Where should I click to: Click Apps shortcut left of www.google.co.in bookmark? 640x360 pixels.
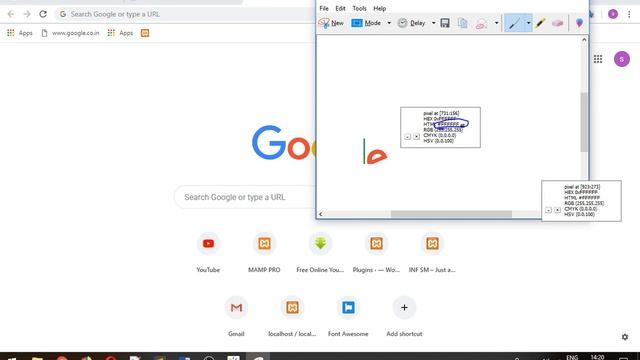click(x=20, y=33)
